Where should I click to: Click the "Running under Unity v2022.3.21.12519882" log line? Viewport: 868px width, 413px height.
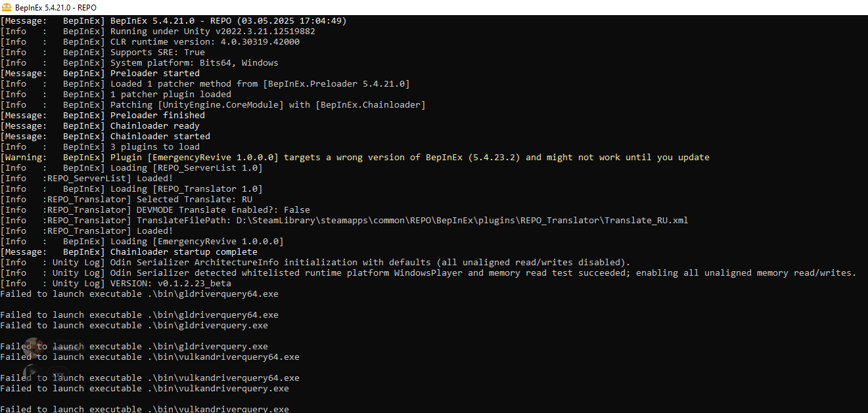point(212,32)
